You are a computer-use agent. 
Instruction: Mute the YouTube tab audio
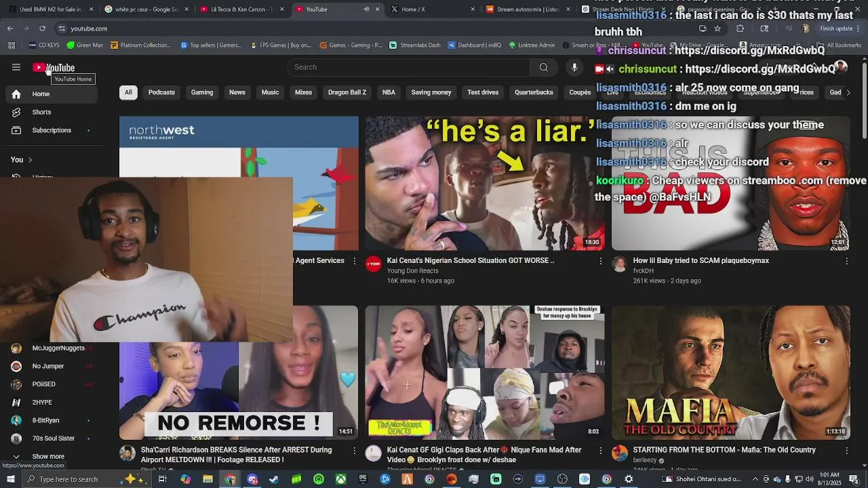coord(366,9)
